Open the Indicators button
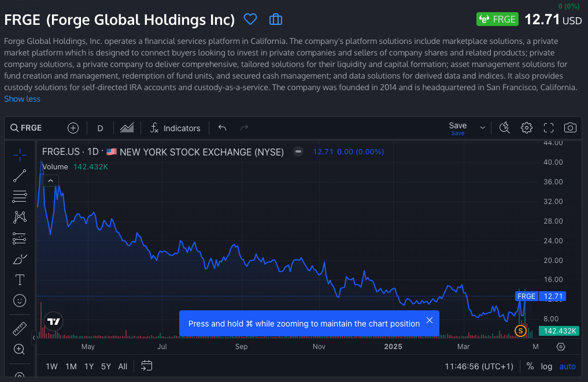This screenshot has height=382, width=588. [x=175, y=128]
